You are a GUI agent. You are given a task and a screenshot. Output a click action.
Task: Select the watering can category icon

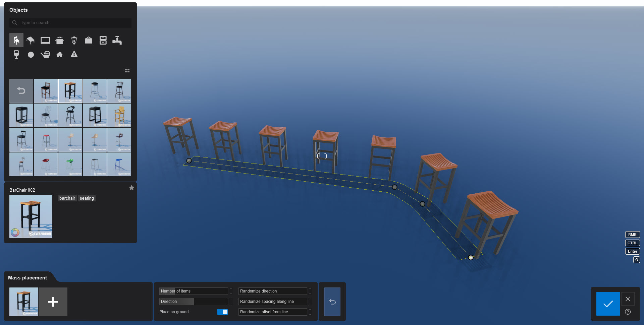pyautogui.click(x=45, y=54)
